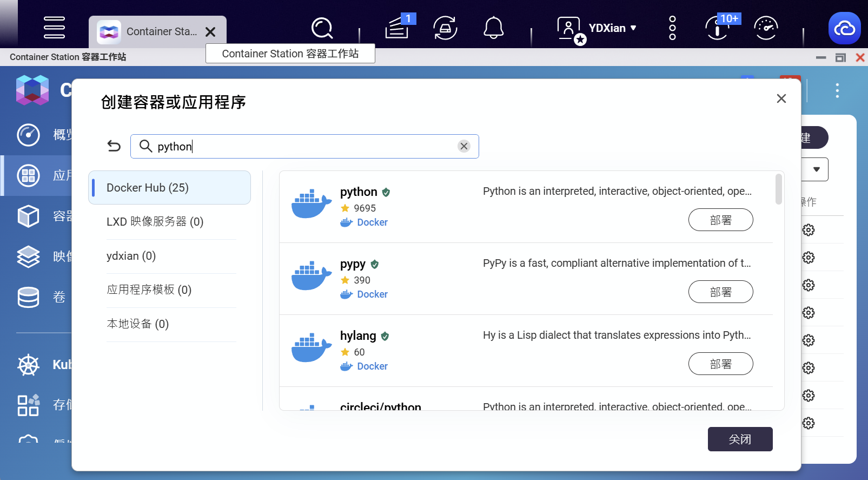The image size is (868, 480).
Task: Click the 关闭 button
Action: click(740, 439)
